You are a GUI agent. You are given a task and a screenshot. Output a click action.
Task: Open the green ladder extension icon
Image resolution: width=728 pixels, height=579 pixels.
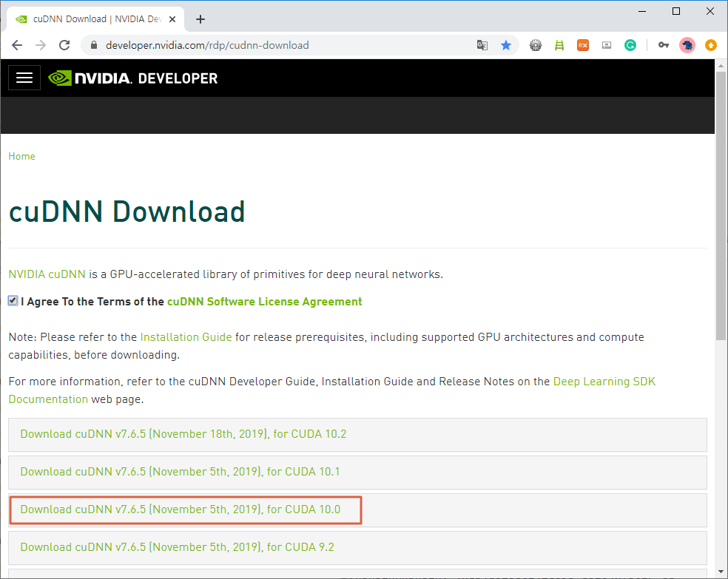pos(559,45)
